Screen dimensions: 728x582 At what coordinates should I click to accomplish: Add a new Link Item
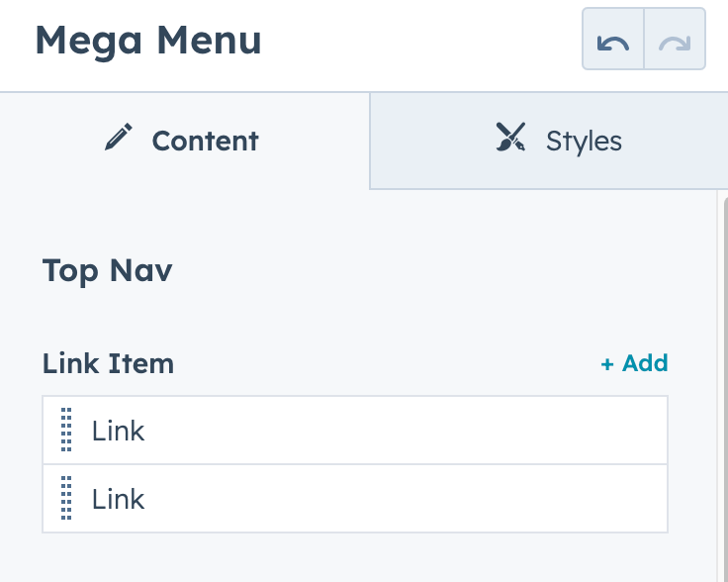tap(635, 363)
